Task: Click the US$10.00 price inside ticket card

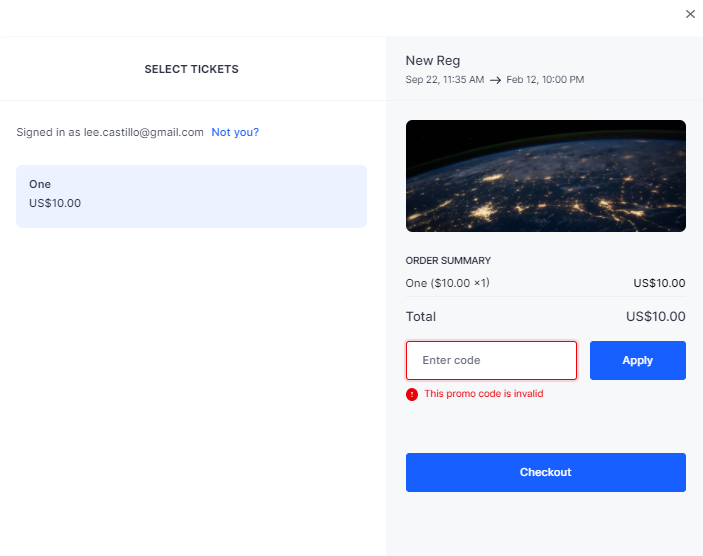Action: (x=55, y=203)
